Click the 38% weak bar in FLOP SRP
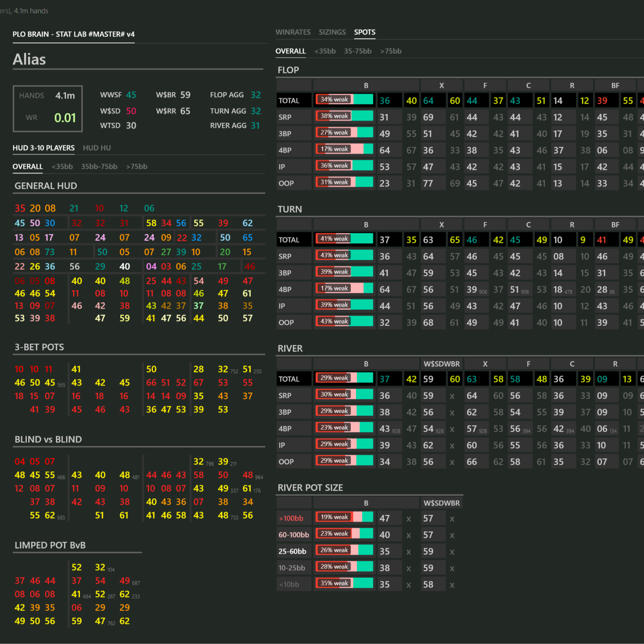The image size is (644, 644). [x=344, y=116]
